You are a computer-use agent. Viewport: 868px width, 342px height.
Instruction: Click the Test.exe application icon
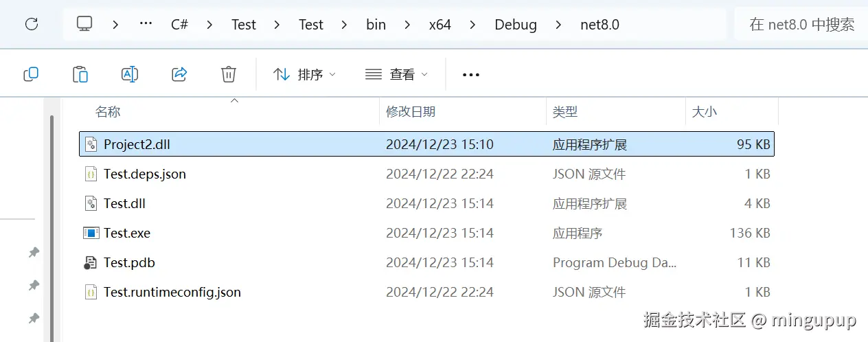tap(91, 233)
